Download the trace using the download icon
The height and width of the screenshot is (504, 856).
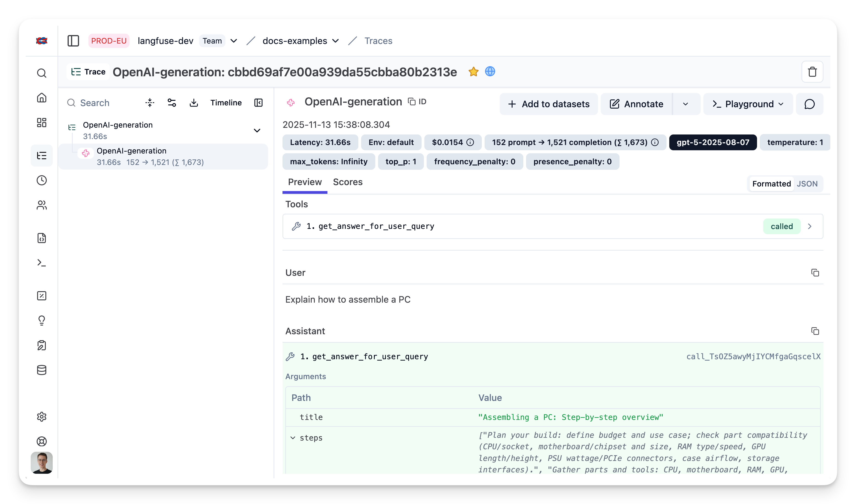194,103
